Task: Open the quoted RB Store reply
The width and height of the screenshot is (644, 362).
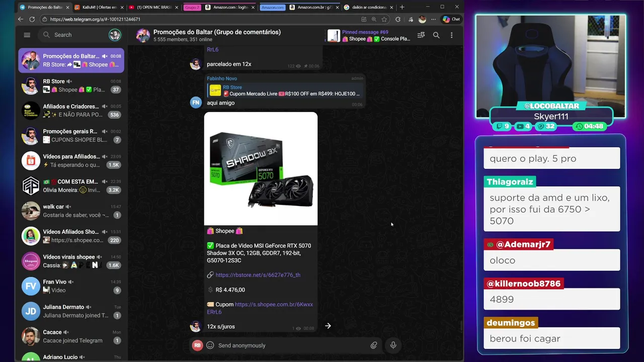Action: pos(285,90)
